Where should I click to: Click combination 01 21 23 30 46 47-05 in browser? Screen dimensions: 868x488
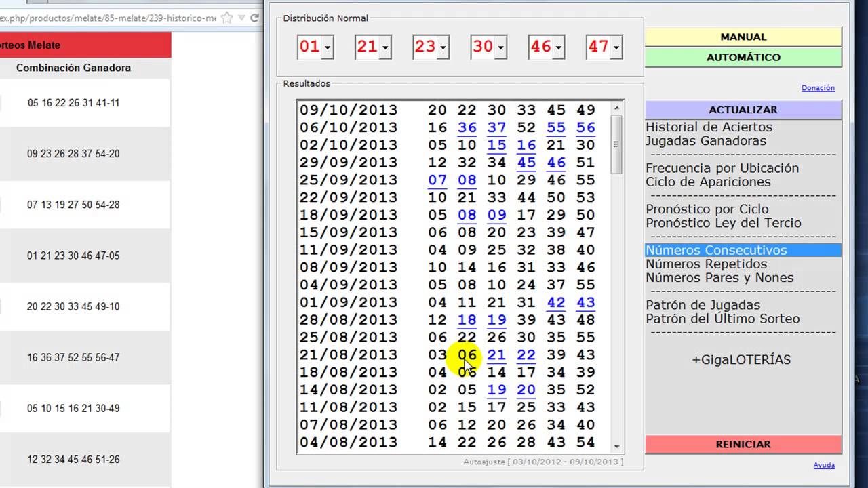(x=73, y=256)
